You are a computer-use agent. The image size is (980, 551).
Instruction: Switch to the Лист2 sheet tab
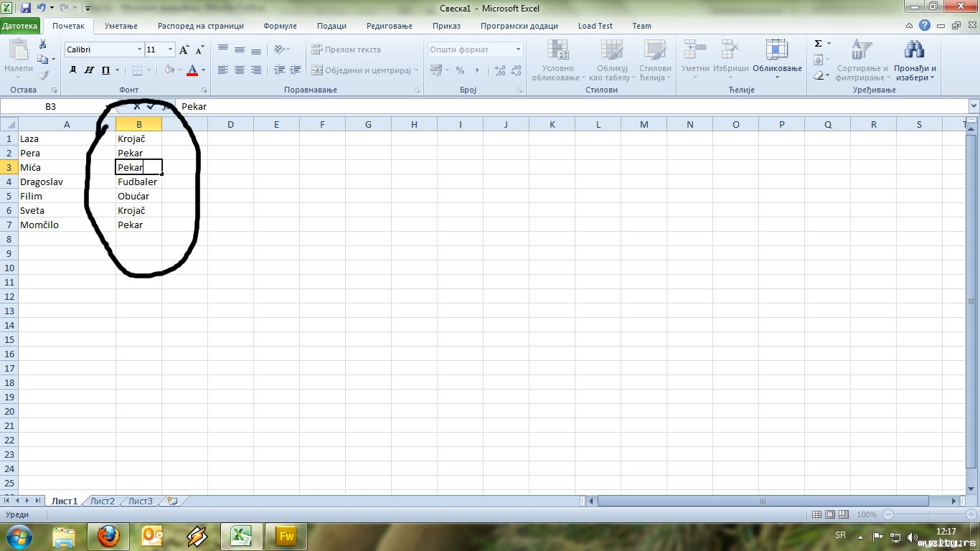coord(102,501)
